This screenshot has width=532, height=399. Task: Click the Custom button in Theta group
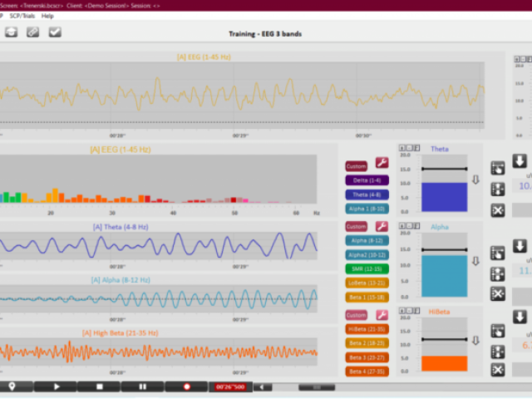coord(356,165)
